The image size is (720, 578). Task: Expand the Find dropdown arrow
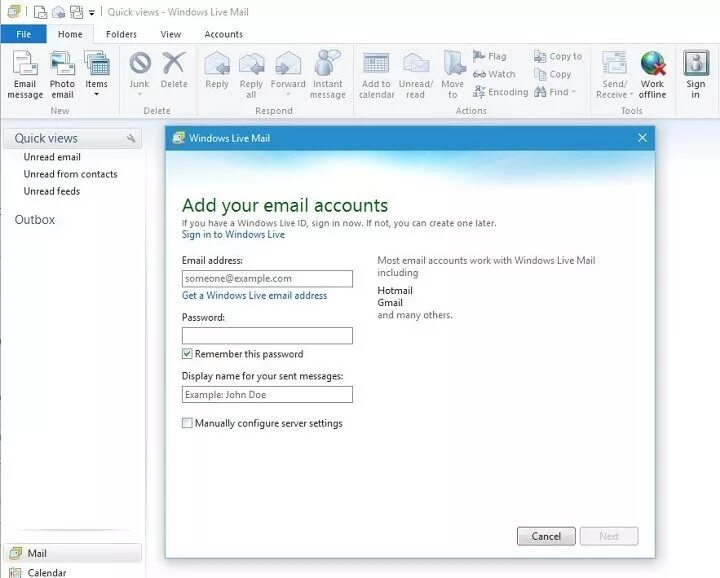click(x=574, y=92)
